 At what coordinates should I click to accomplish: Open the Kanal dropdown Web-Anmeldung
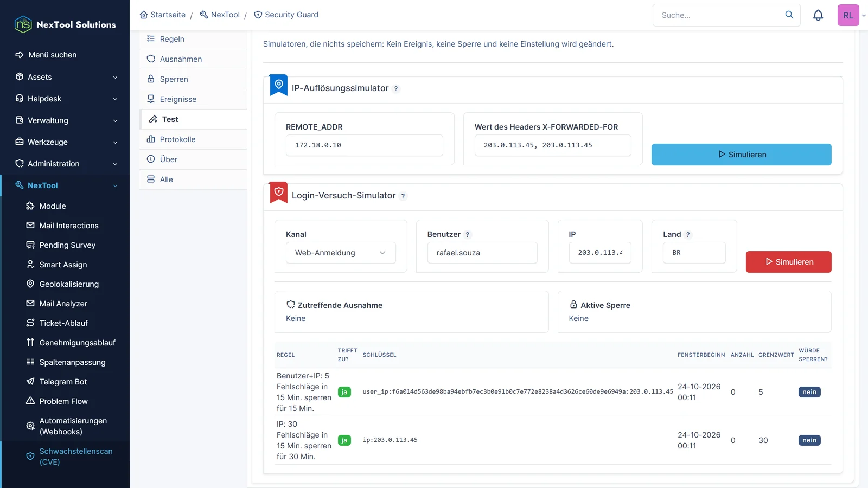point(341,253)
